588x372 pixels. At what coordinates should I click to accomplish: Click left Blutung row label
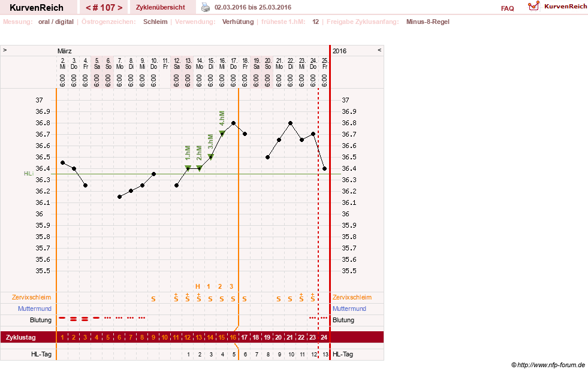41,320
